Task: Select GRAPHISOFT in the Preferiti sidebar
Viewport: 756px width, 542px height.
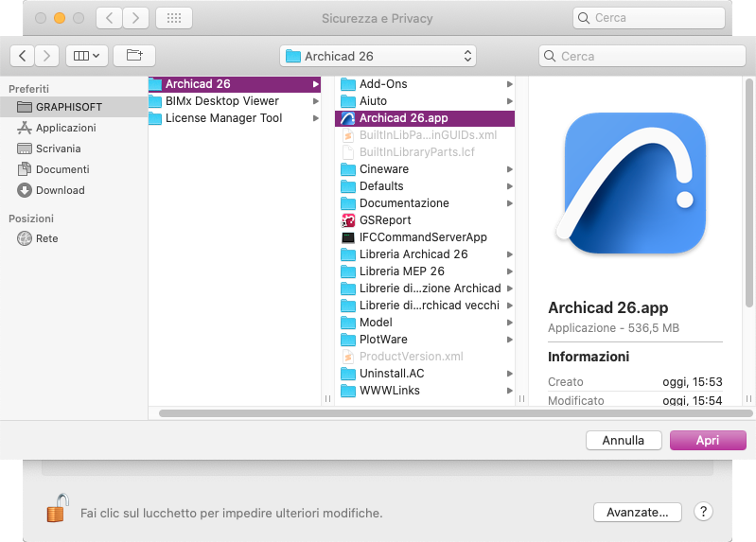Action: [x=74, y=107]
